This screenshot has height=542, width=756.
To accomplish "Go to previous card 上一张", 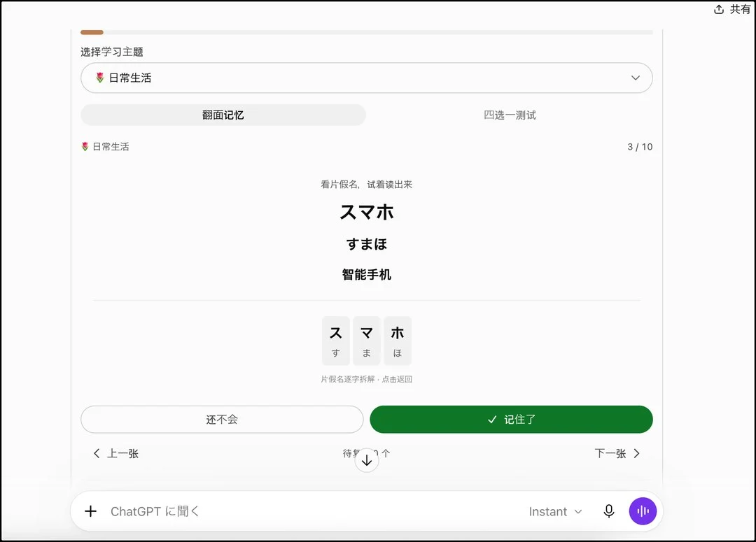I will click(x=115, y=453).
